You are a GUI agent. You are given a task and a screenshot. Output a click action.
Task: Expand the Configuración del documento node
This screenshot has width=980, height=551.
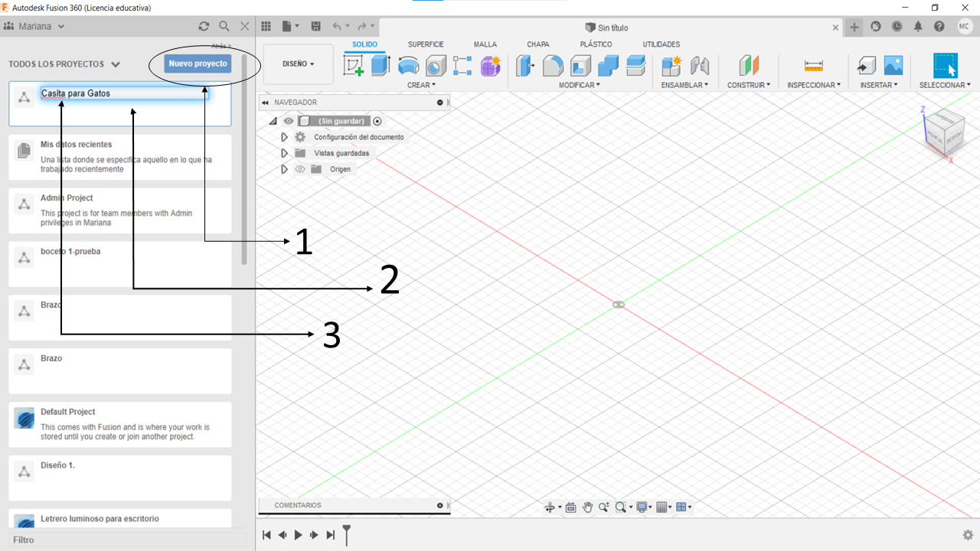[x=285, y=137]
